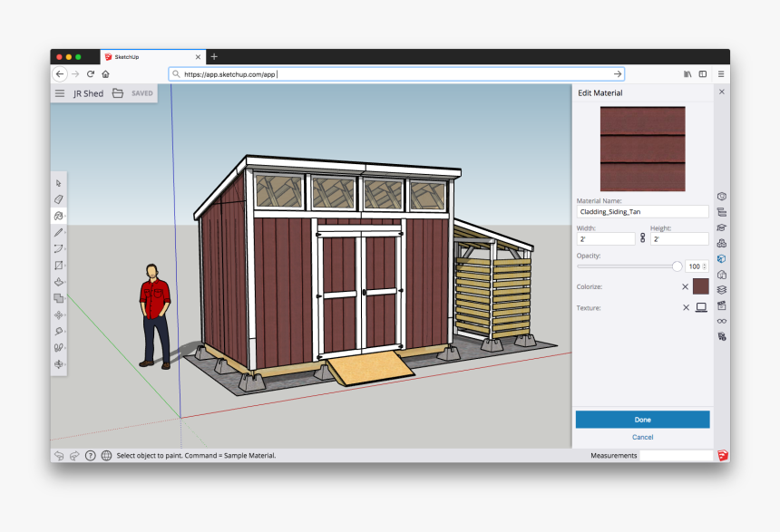Select the Move tool
Screen dimensions: 780x532
coord(58,314)
